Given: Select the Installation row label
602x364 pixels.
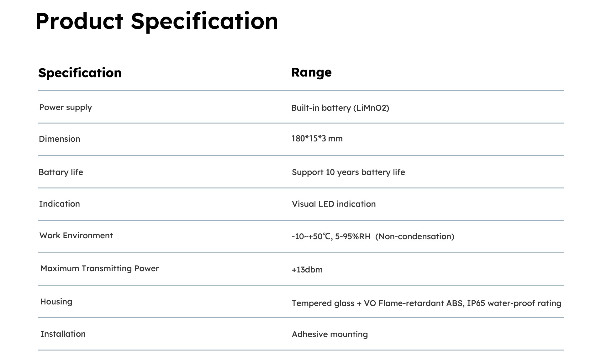Looking at the screenshot, I should point(63,334).
